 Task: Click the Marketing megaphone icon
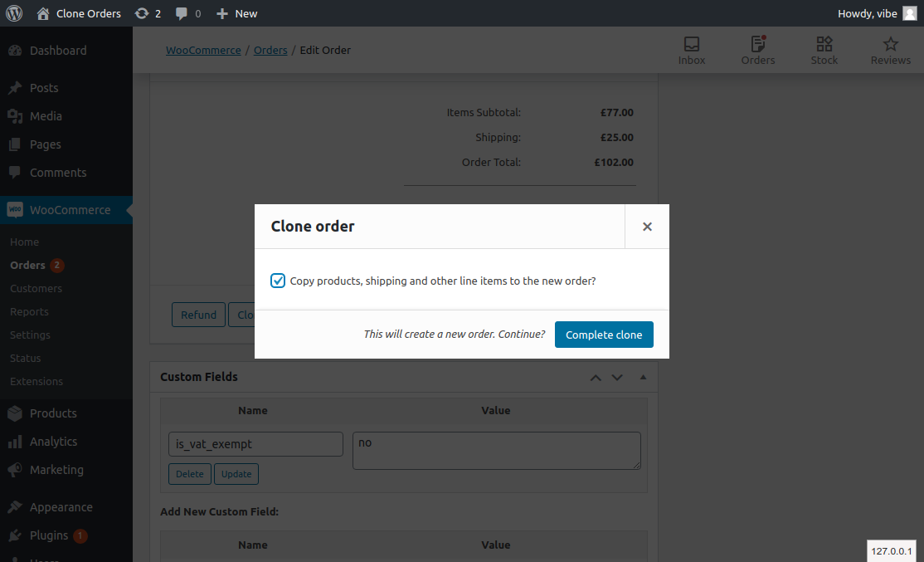pos(15,469)
